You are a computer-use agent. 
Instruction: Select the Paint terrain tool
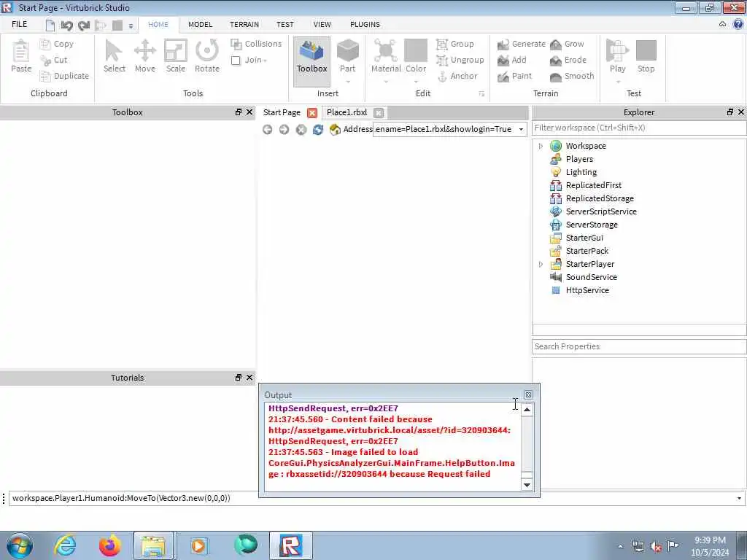(x=514, y=76)
